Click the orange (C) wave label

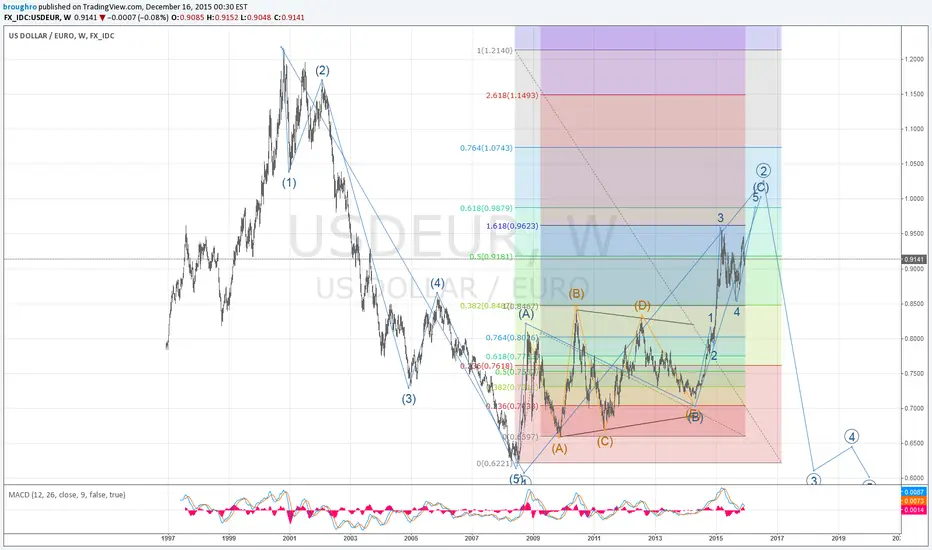(x=604, y=441)
